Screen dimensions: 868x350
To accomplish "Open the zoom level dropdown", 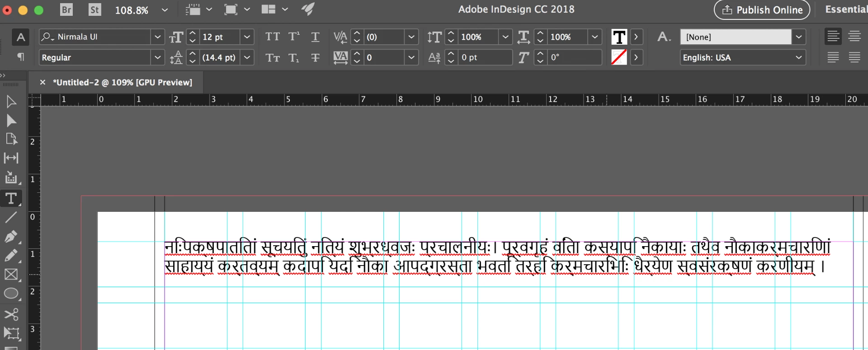I will coord(165,10).
